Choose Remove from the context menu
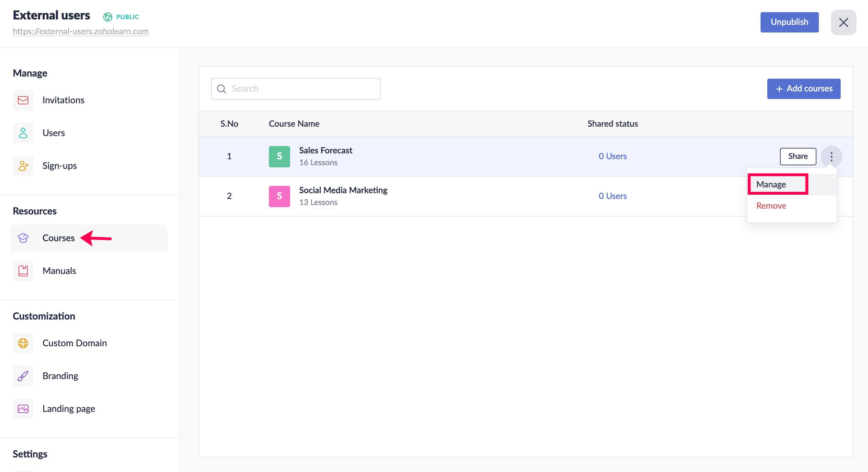868x472 pixels. pyautogui.click(x=771, y=206)
